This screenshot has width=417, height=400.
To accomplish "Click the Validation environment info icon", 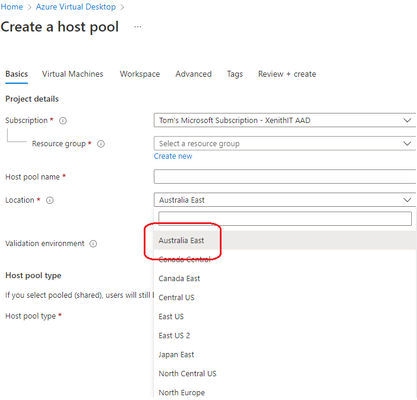I will tap(93, 244).
